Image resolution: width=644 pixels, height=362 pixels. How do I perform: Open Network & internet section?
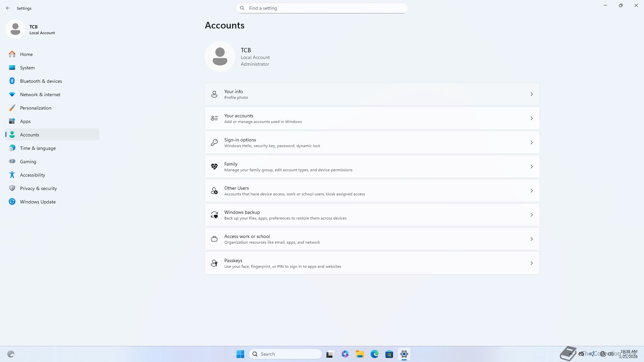coord(40,95)
